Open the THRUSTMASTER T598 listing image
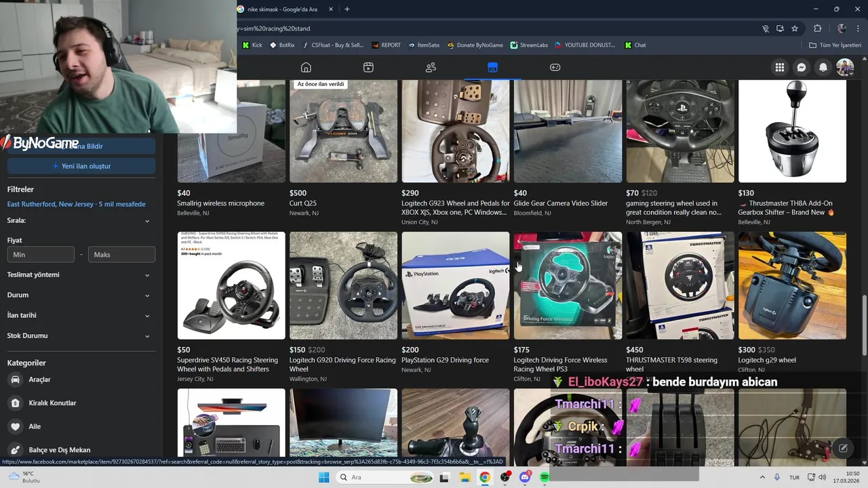868x488 pixels. click(680, 285)
